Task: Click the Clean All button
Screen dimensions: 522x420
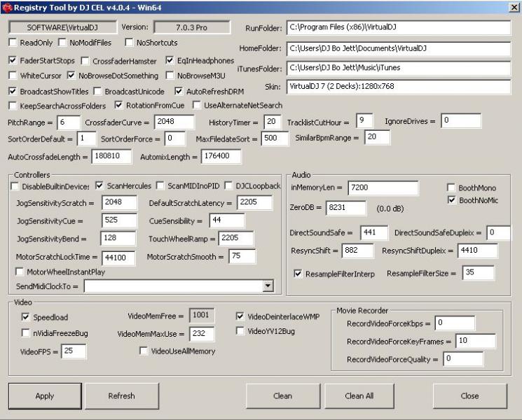Action: tap(359, 395)
